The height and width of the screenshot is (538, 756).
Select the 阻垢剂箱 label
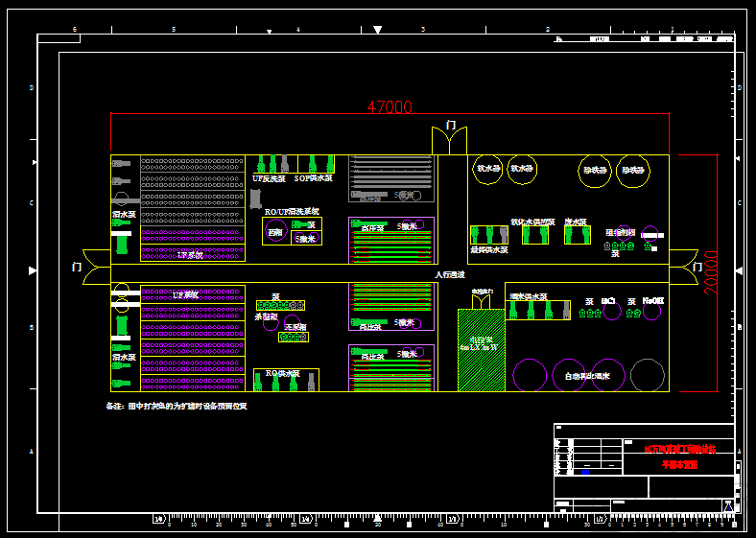coord(621,232)
